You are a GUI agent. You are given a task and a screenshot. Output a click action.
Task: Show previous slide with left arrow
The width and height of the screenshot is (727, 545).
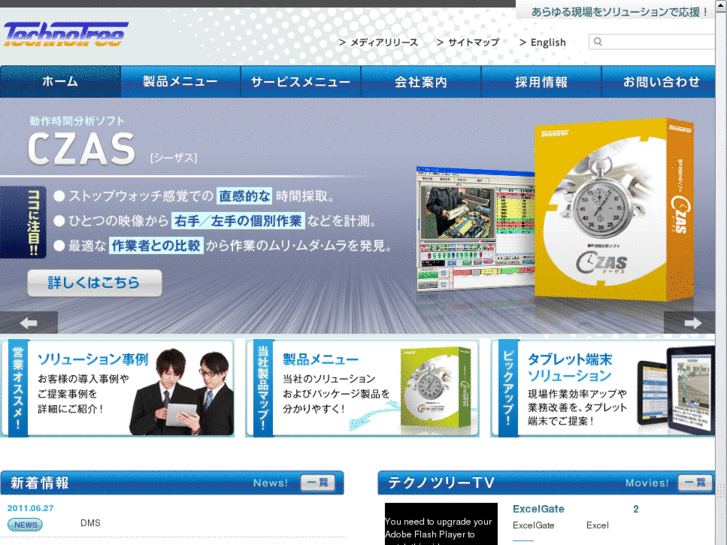[x=29, y=323]
